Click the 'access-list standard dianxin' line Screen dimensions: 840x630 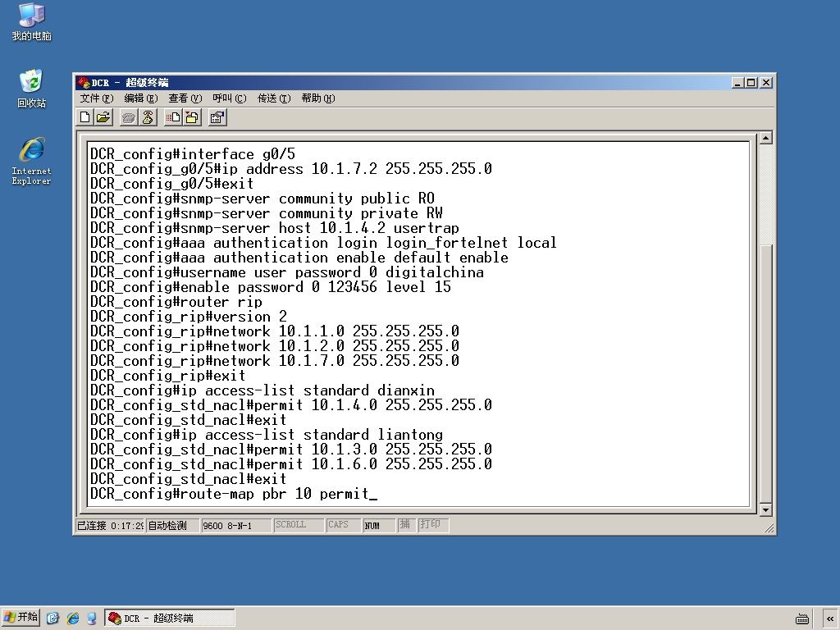(x=262, y=390)
